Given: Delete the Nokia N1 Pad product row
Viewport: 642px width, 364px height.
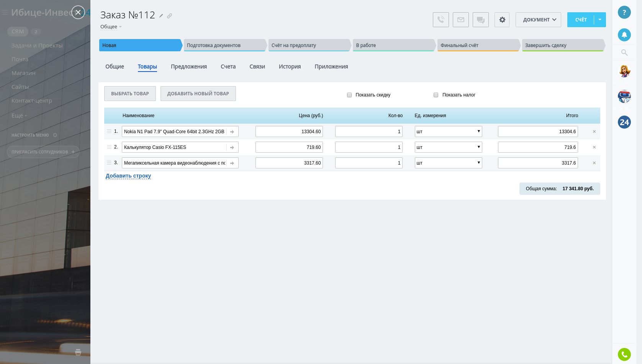Looking at the screenshot, I should [594, 132].
